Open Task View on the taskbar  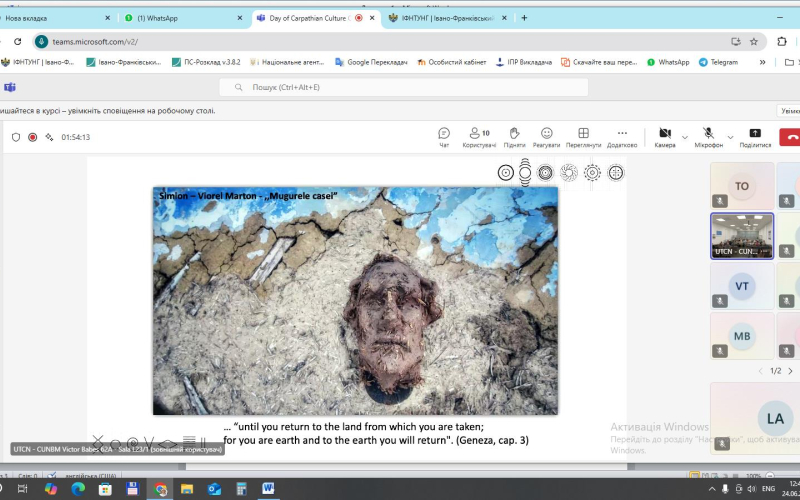pyautogui.click(x=22, y=489)
